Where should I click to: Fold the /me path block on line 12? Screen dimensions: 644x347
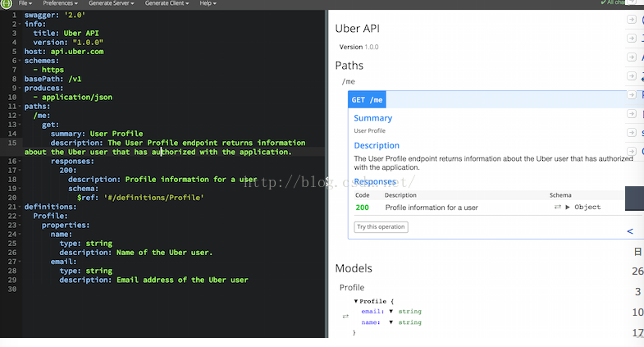point(20,116)
